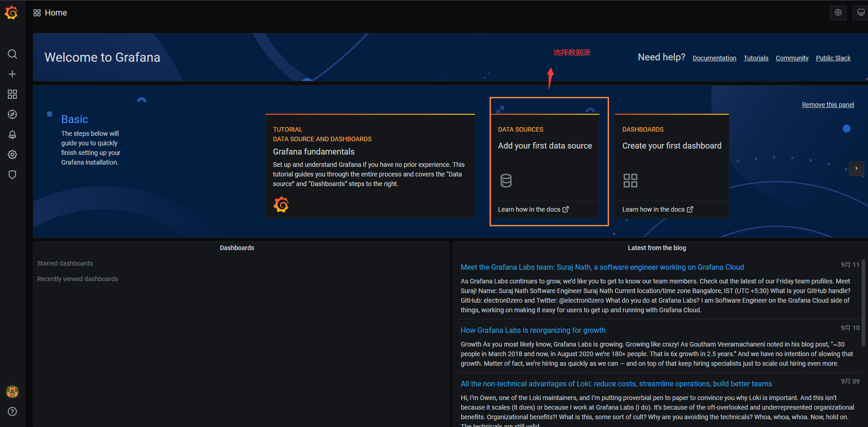The height and width of the screenshot is (427, 868).
Task: Open the Grafana fundamentals tutorial card
Action: click(x=370, y=165)
